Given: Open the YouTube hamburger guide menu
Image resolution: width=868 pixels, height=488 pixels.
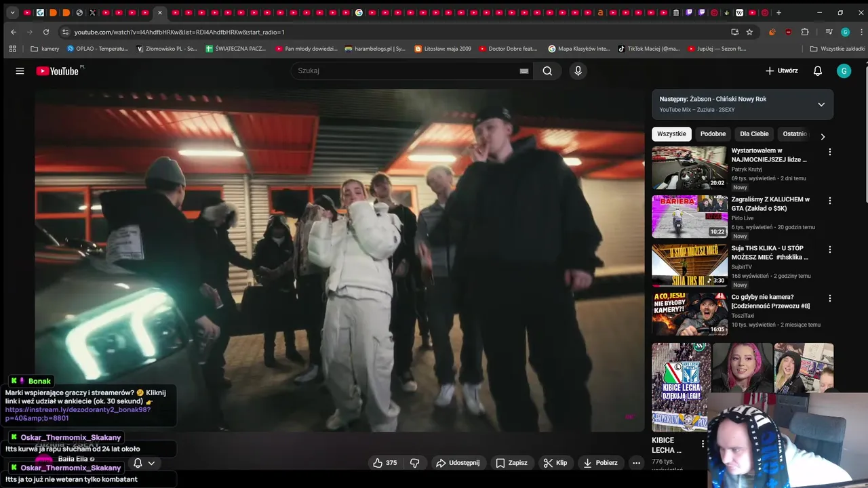Looking at the screenshot, I should pyautogui.click(x=20, y=70).
